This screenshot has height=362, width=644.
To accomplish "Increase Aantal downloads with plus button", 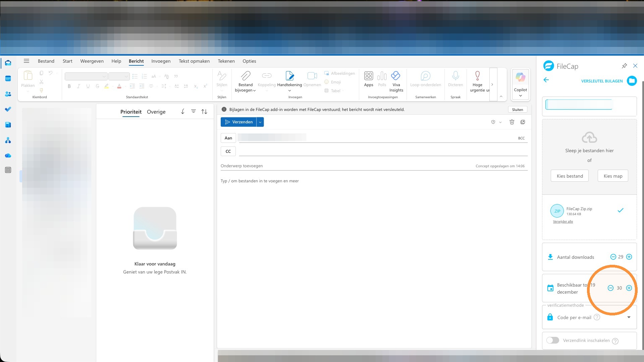I will click(629, 257).
